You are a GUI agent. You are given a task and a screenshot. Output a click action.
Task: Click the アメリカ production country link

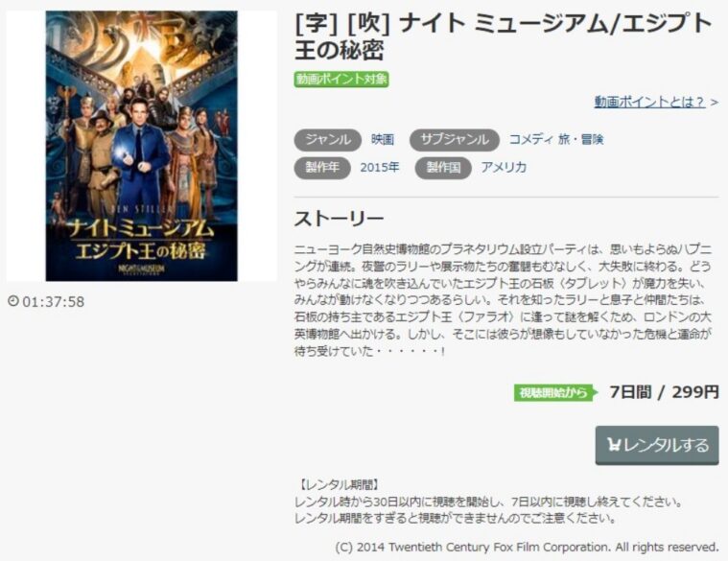(x=504, y=168)
